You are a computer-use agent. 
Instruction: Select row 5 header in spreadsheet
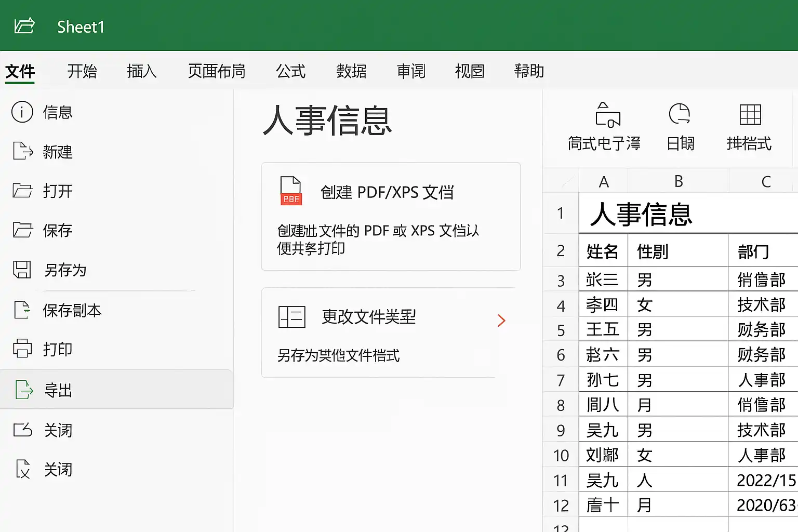point(561,330)
